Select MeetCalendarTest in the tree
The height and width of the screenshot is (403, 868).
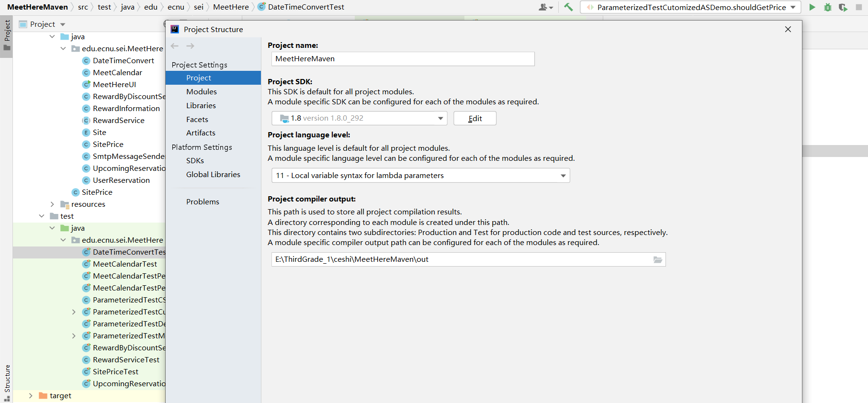[124, 264]
